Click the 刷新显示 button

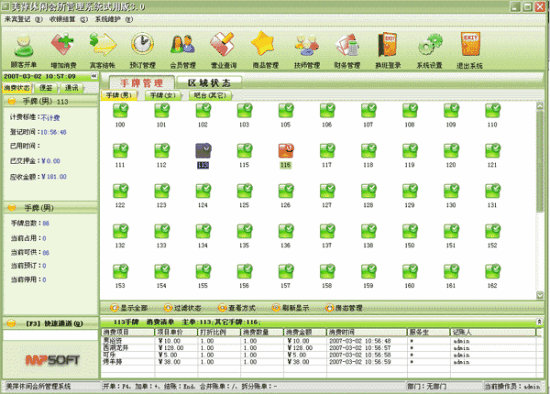click(x=291, y=308)
